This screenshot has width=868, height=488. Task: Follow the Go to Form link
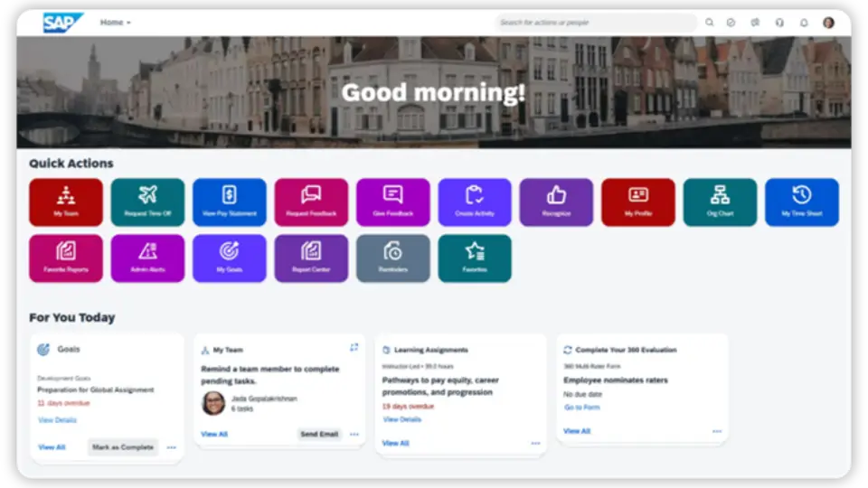click(582, 408)
